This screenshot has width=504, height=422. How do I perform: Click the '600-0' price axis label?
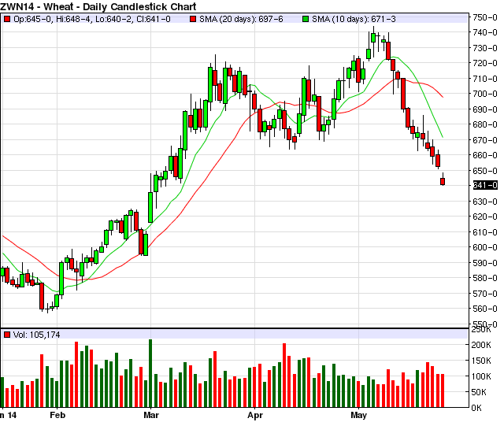(485, 247)
